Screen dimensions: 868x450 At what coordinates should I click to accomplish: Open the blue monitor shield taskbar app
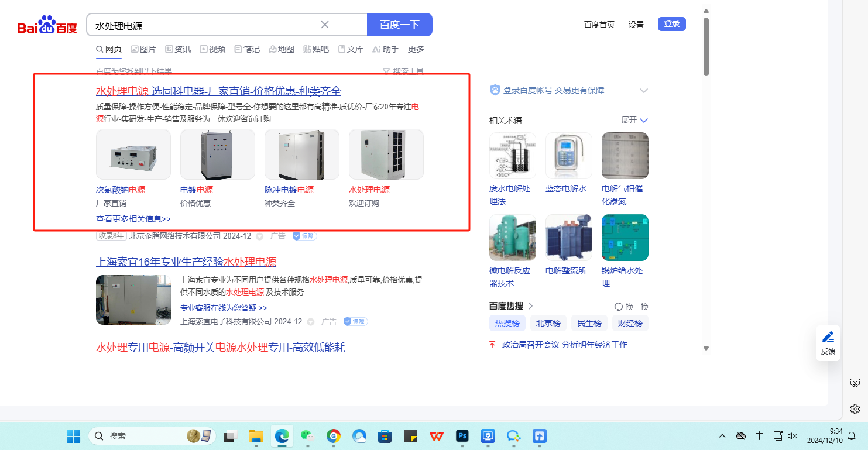point(488,436)
